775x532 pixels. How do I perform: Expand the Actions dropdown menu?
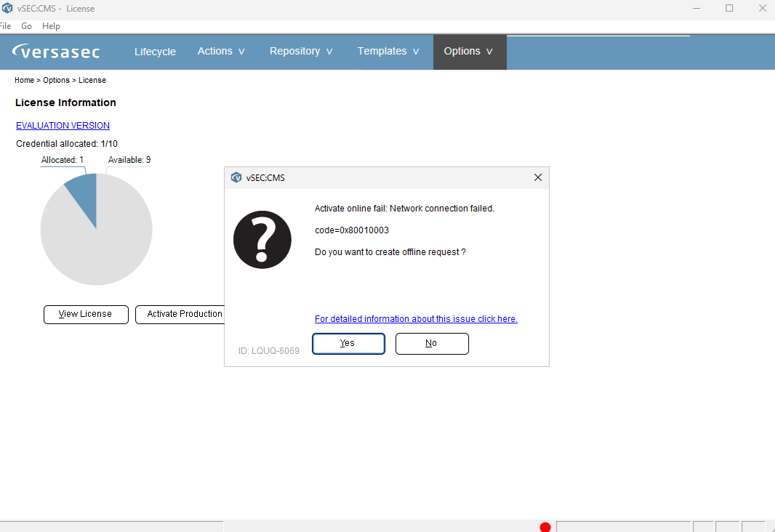pyautogui.click(x=221, y=52)
